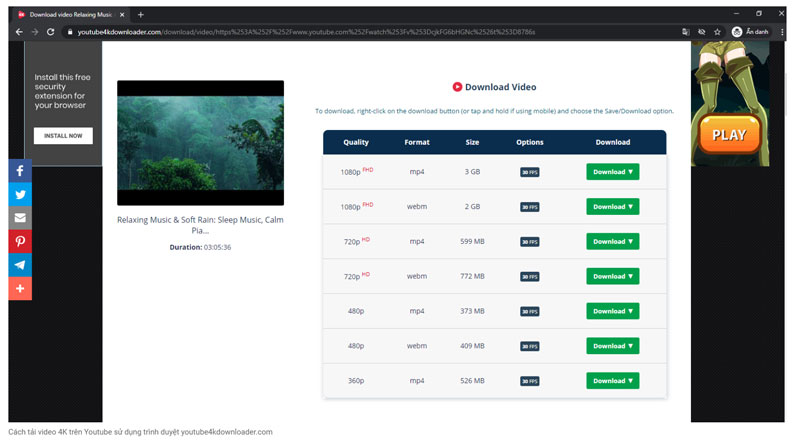Click the Quality column header

[x=356, y=142]
